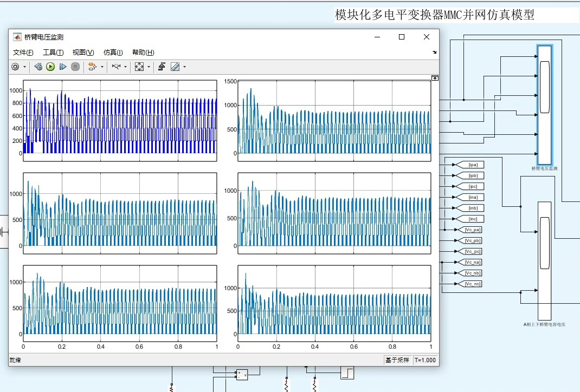
Task: Select the [Vc_na] Goto block
Action: (x=470, y=262)
